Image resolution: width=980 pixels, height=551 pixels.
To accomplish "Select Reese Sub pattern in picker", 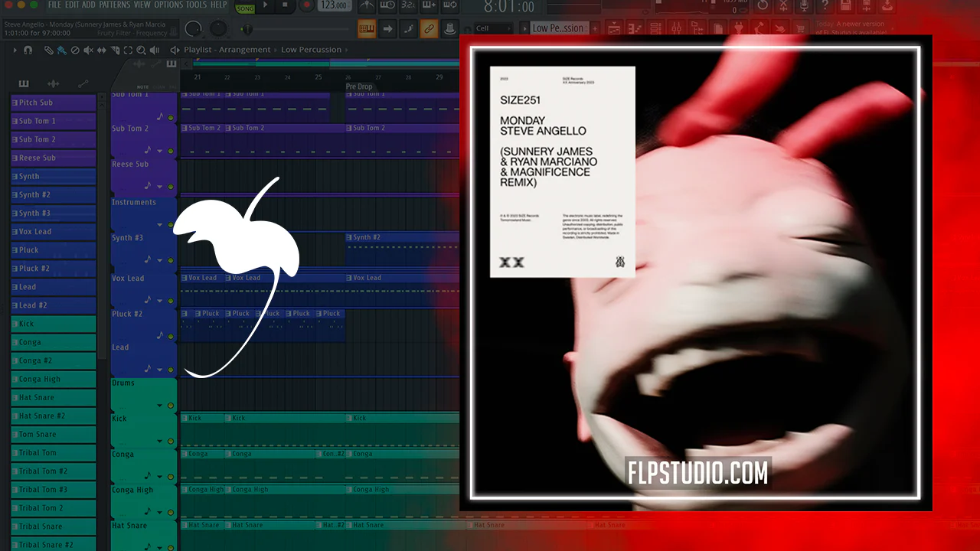I will [x=54, y=158].
